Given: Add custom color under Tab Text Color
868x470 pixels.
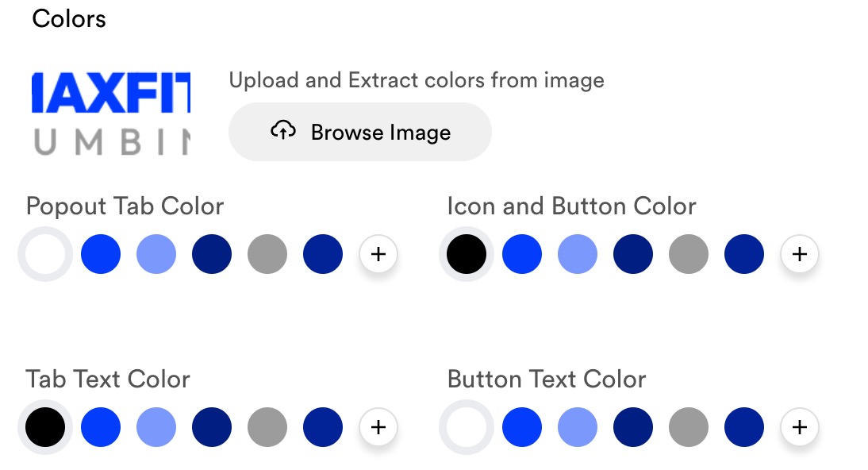Looking at the screenshot, I should (x=378, y=427).
